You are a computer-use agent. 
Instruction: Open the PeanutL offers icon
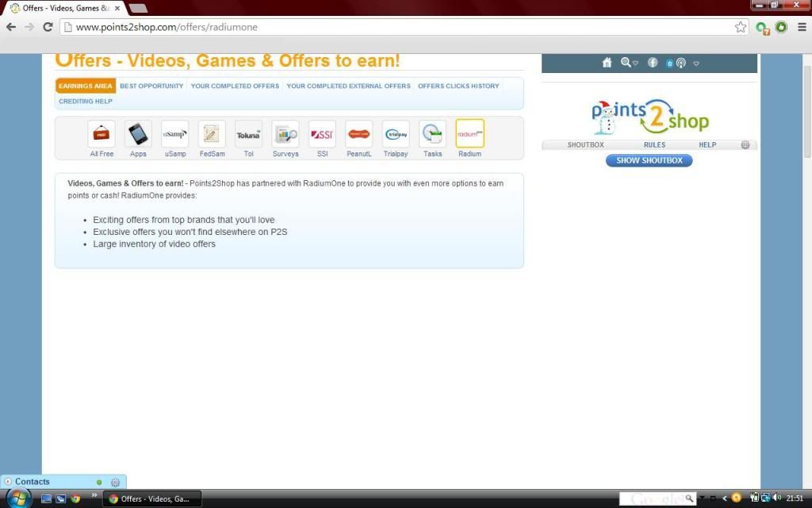tap(359, 133)
